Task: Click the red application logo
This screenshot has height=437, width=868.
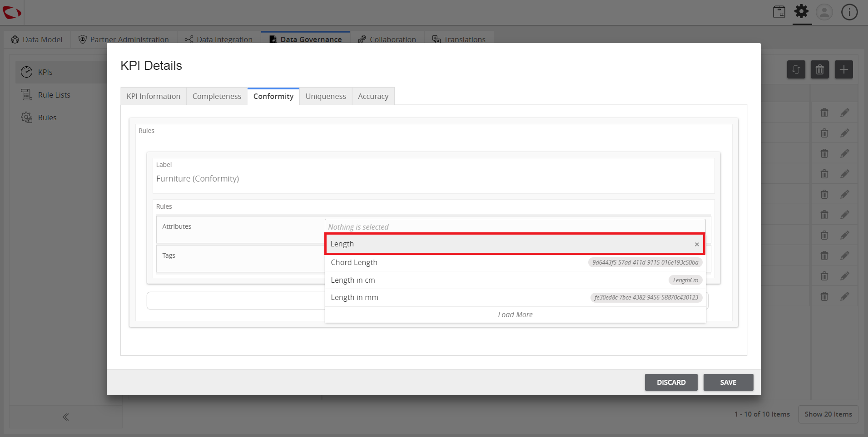Action: click(12, 12)
